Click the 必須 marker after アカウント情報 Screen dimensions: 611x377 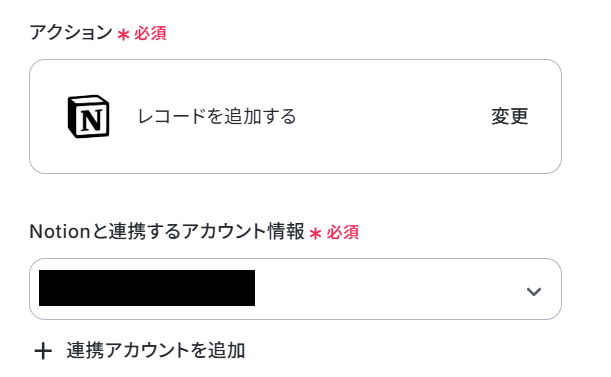(x=343, y=232)
